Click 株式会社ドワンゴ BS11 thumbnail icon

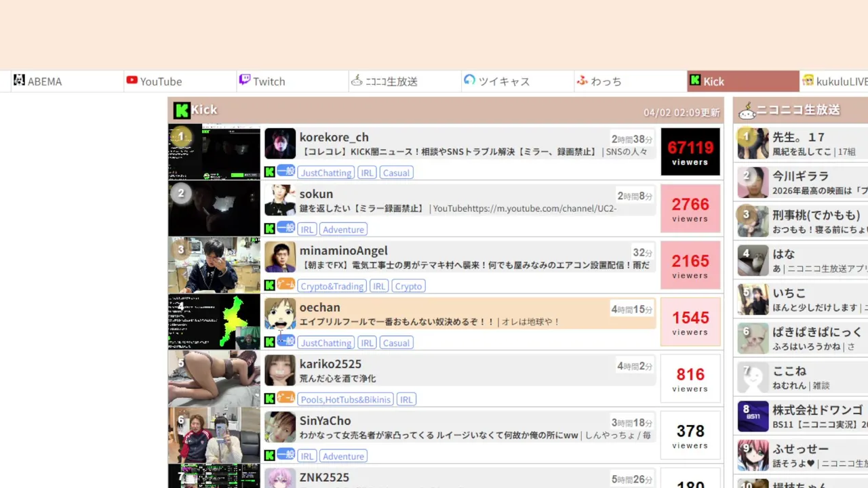753,417
